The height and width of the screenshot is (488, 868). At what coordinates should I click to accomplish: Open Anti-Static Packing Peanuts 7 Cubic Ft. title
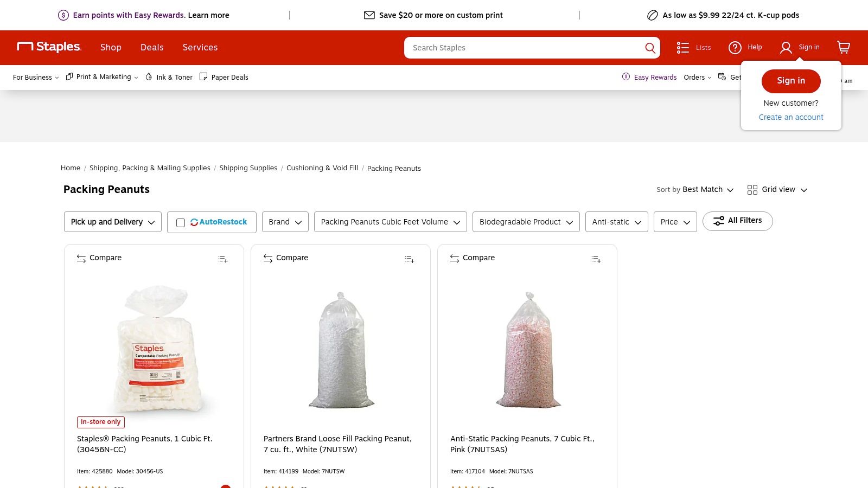(522, 444)
